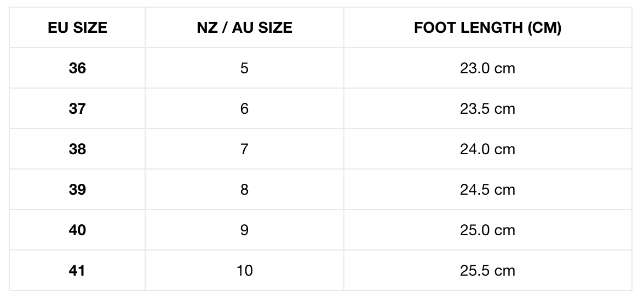
Task: Click the NZ / AU size 5 cell
Action: (244, 68)
